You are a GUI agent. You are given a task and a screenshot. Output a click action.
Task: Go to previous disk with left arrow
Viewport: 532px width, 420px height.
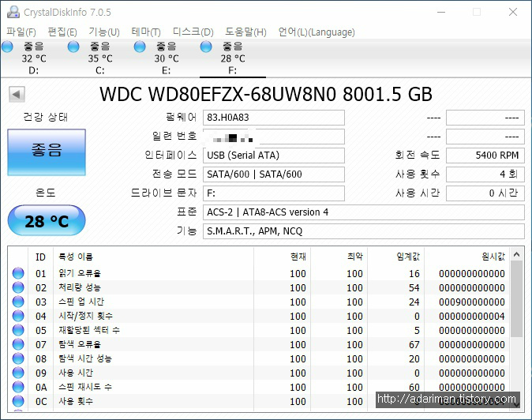(x=17, y=94)
